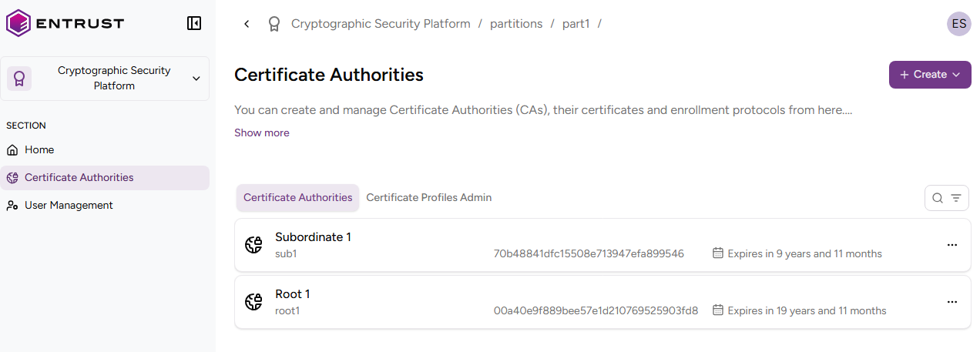Open the Subordinate 1 more options menu
This screenshot has width=980, height=352.
pyautogui.click(x=951, y=245)
